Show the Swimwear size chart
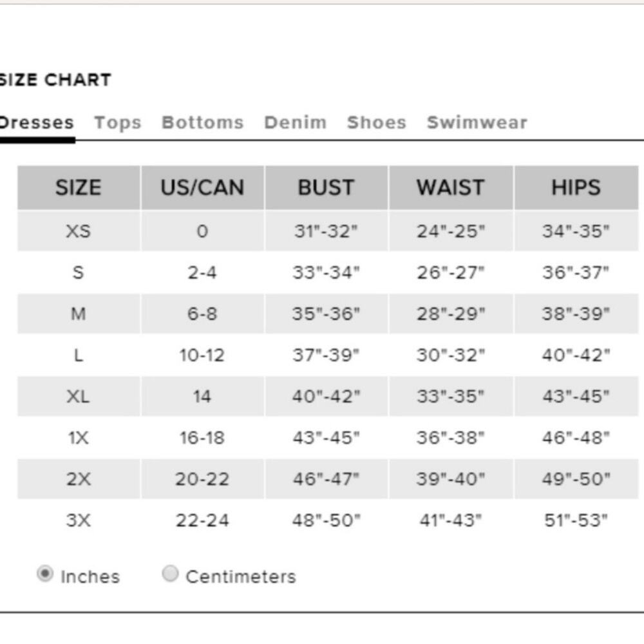The height and width of the screenshot is (644, 644). (477, 122)
